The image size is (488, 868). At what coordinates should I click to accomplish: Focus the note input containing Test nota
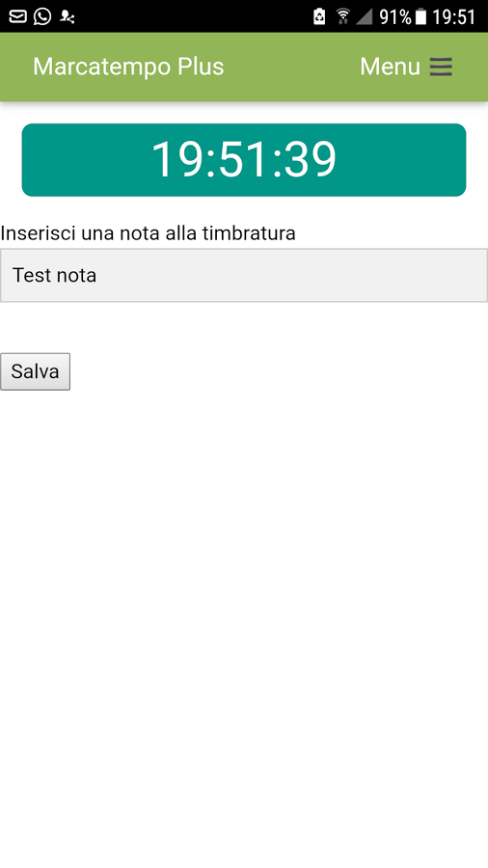tap(244, 275)
